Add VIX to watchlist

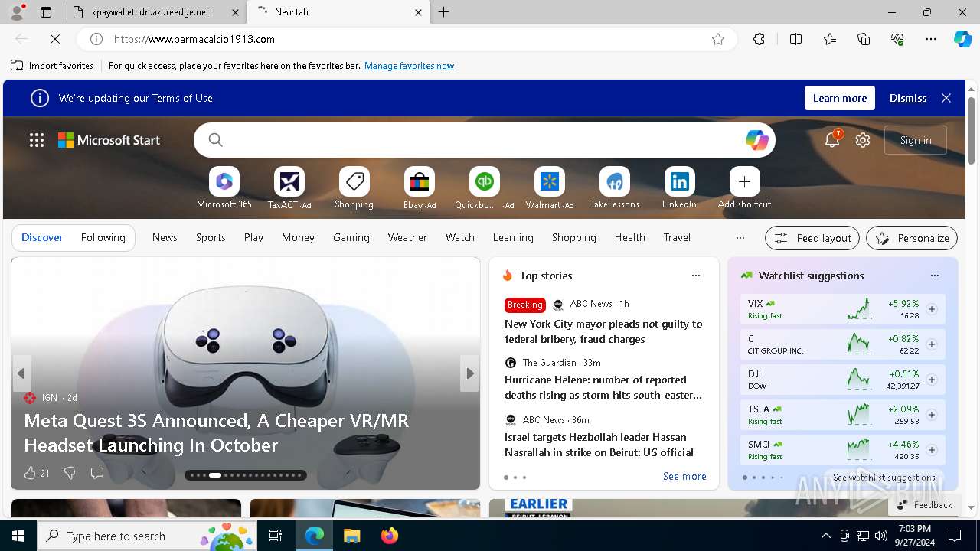932,309
